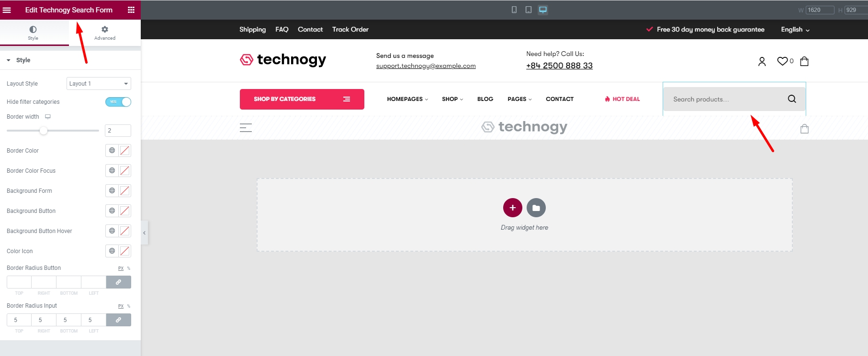Click the add template folder button

pyautogui.click(x=536, y=208)
